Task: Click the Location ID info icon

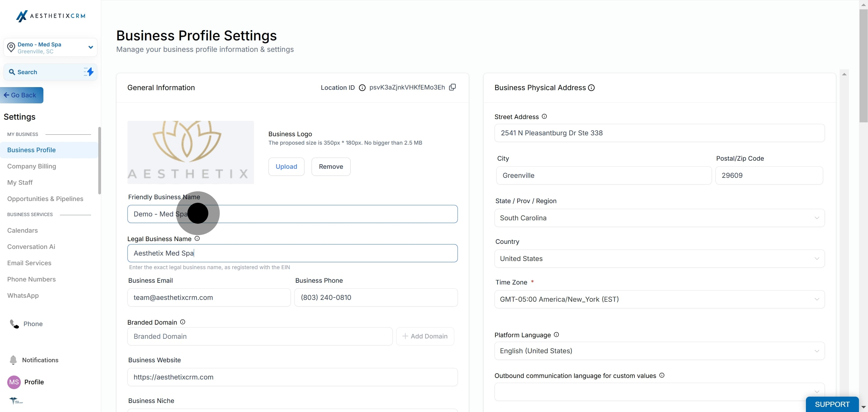Action: click(362, 88)
